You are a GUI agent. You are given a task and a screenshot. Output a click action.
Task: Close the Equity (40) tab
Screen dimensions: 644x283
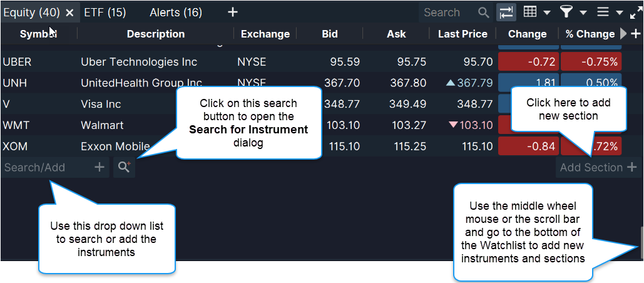[x=69, y=13]
